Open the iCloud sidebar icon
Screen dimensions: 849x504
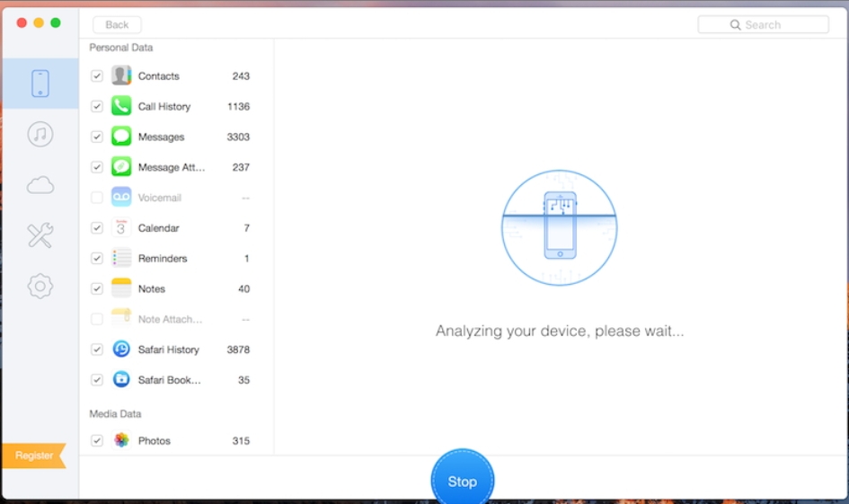(x=40, y=185)
